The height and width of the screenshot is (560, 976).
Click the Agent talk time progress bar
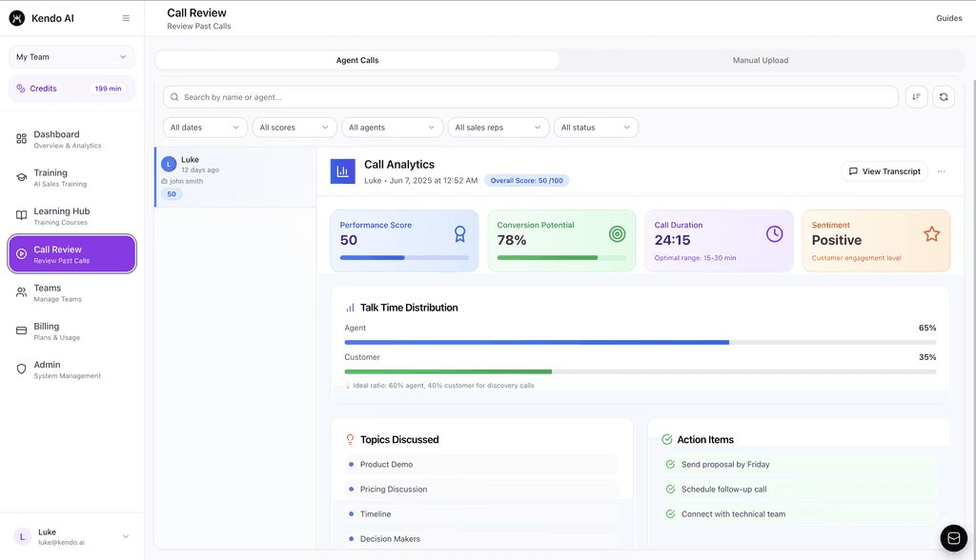click(639, 341)
